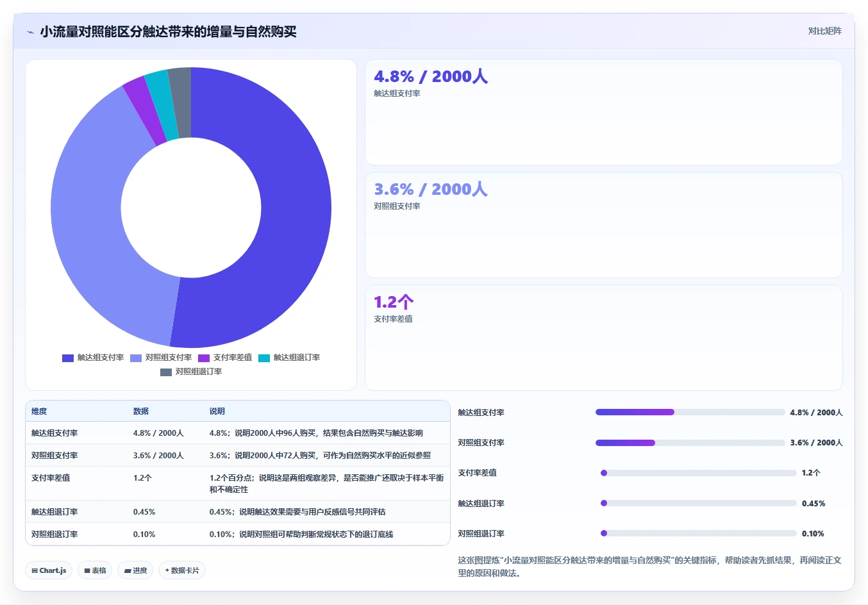Click the 0.10% table cell

click(x=144, y=535)
